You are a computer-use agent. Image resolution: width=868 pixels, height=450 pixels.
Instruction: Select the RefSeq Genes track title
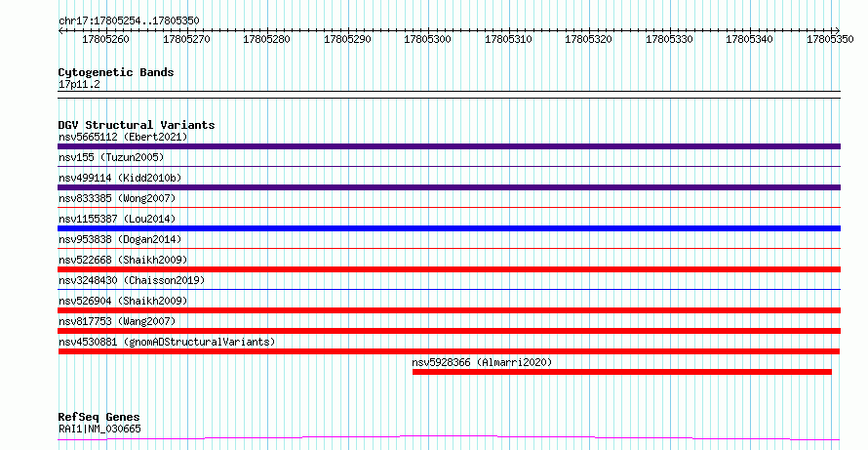[99, 417]
